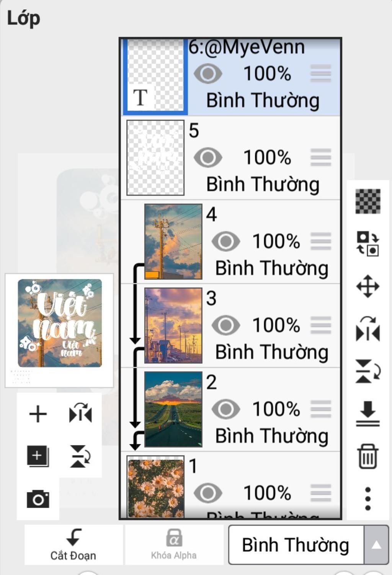Click the add new layer plus icon
392x575 pixels.
coord(38,414)
